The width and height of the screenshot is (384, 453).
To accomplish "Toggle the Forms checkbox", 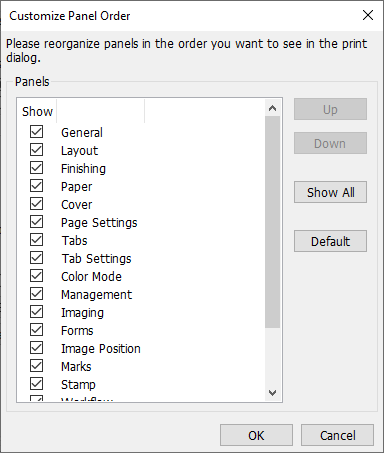I will click(x=36, y=330).
